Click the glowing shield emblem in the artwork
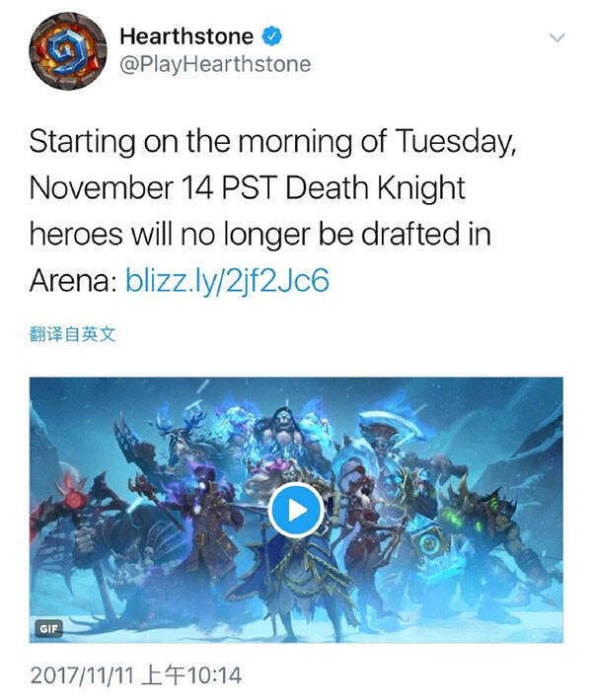 (430, 544)
